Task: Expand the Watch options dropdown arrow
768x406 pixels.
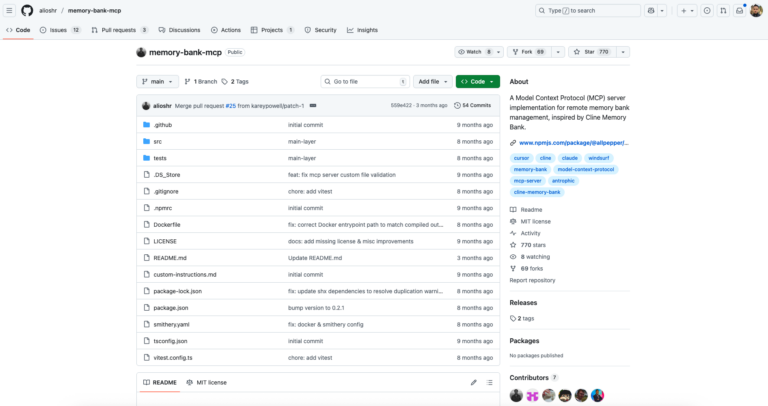Action: (x=499, y=52)
